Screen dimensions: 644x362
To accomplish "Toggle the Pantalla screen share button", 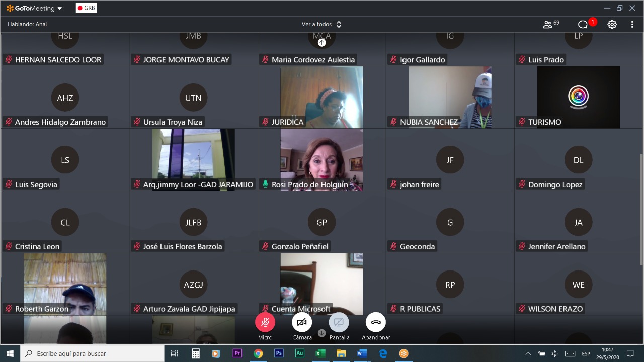I will pyautogui.click(x=339, y=322).
